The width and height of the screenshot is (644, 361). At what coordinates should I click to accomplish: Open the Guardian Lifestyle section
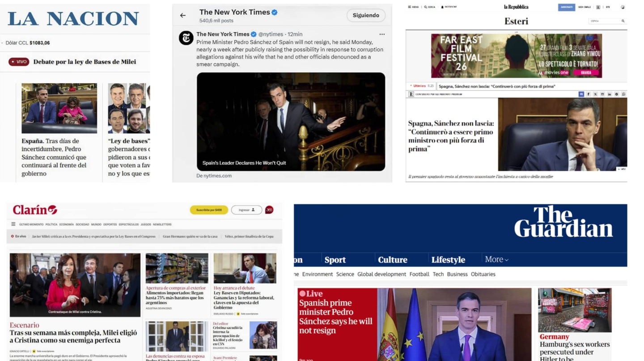pos(448,260)
